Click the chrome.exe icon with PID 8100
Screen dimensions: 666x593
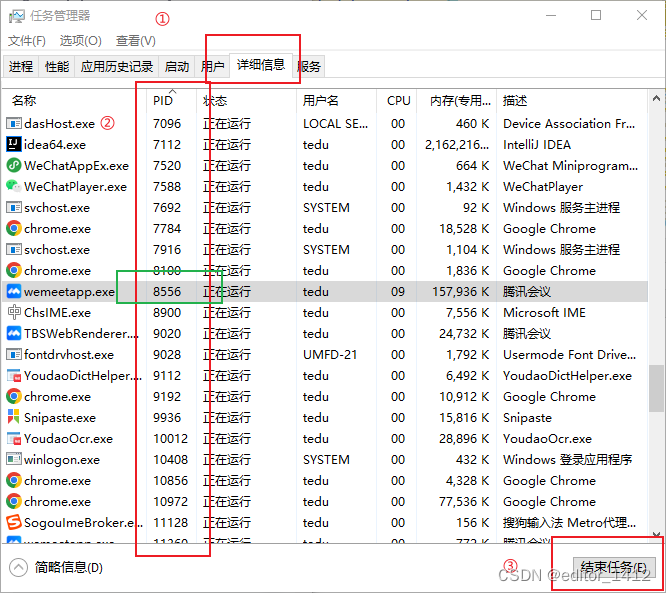tap(14, 271)
